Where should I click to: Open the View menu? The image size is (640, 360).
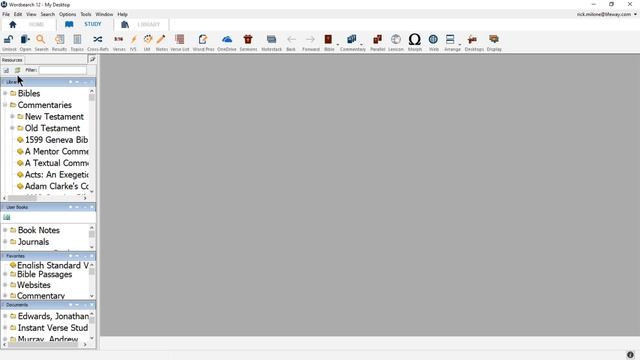31,14
